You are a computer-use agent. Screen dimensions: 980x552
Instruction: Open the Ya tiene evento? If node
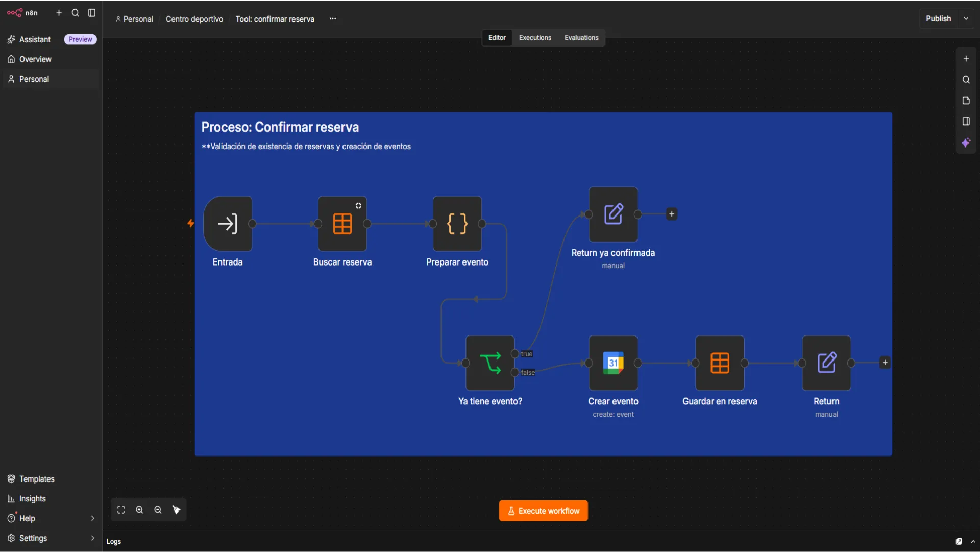click(490, 363)
